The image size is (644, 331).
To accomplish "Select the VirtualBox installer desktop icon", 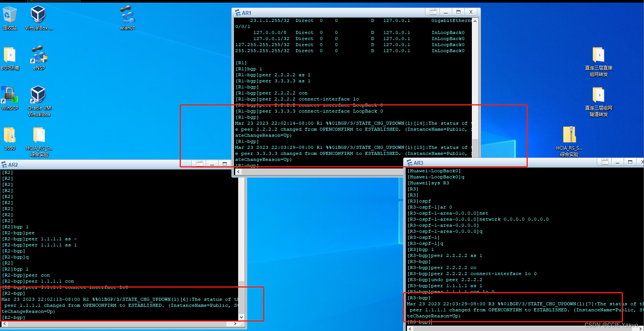I will pyautogui.click(x=39, y=18).
